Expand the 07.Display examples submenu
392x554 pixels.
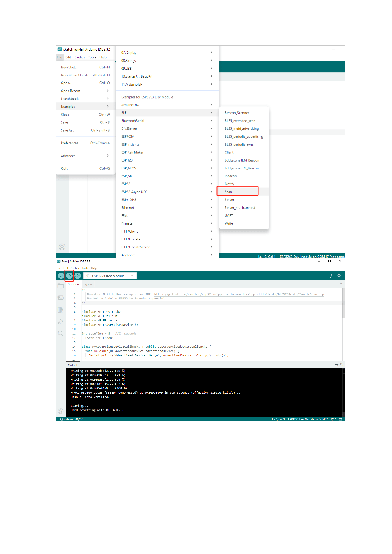click(167, 53)
